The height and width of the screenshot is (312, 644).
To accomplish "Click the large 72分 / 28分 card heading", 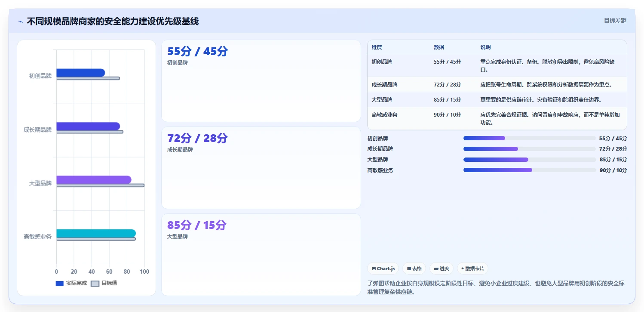I will coord(198,139).
